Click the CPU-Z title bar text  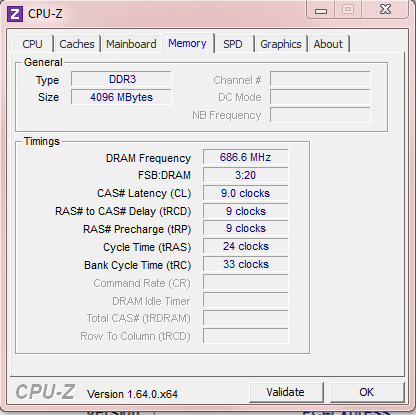point(45,14)
